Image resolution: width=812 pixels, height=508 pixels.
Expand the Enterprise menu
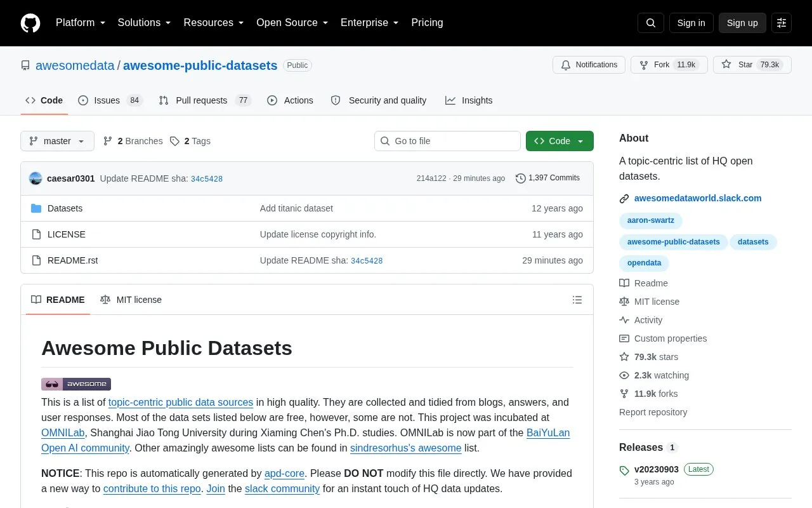(370, 23)
